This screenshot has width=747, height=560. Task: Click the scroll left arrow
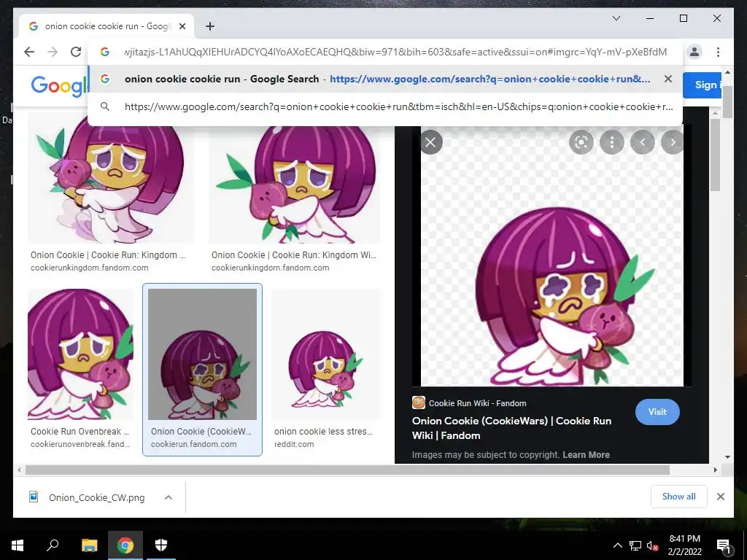coord(19,470)
